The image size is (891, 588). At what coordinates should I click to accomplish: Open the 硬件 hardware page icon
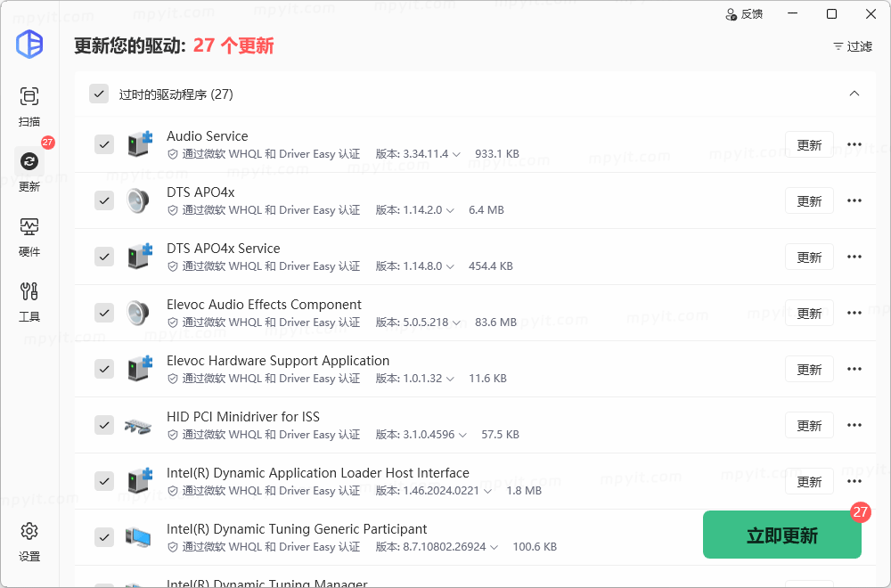click(x=29, y=226)
